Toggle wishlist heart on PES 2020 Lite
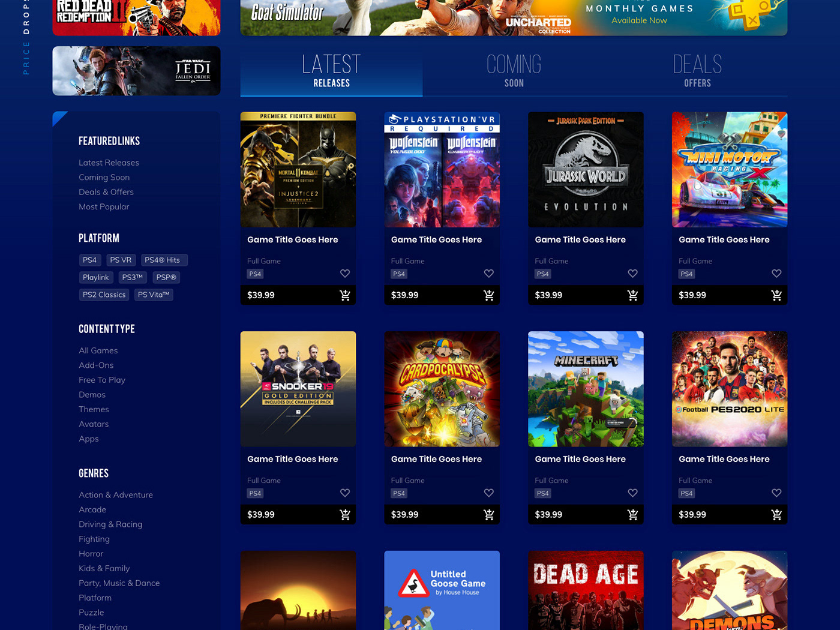 [776, 493]
